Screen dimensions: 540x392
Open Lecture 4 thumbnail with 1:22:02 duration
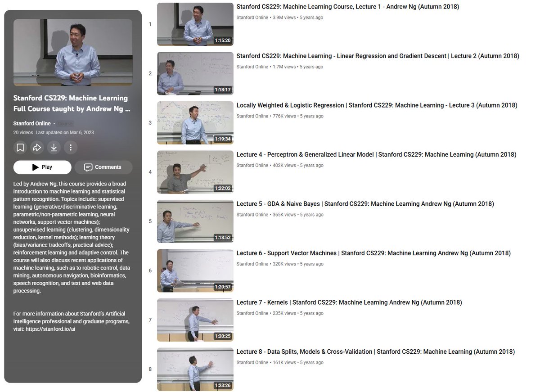195,172
